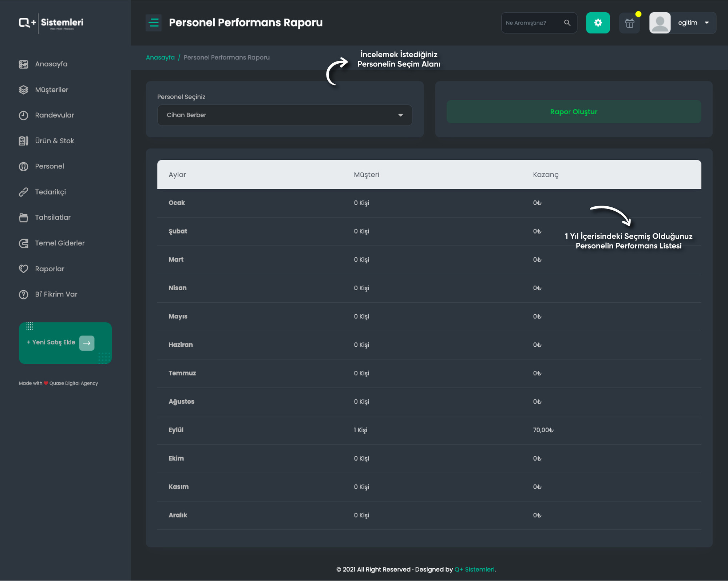Click the user avatar picture
Viewport: 728px width, 581px height.
[660, 23]
